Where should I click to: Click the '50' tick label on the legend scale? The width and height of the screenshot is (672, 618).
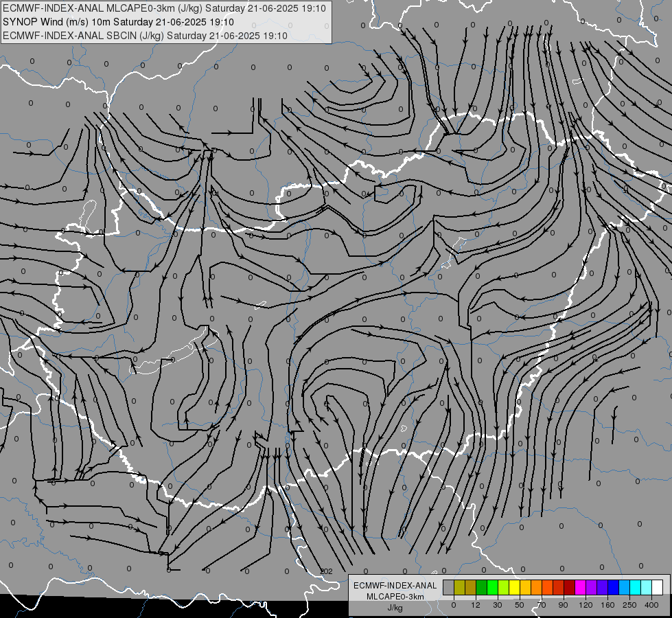520,605
